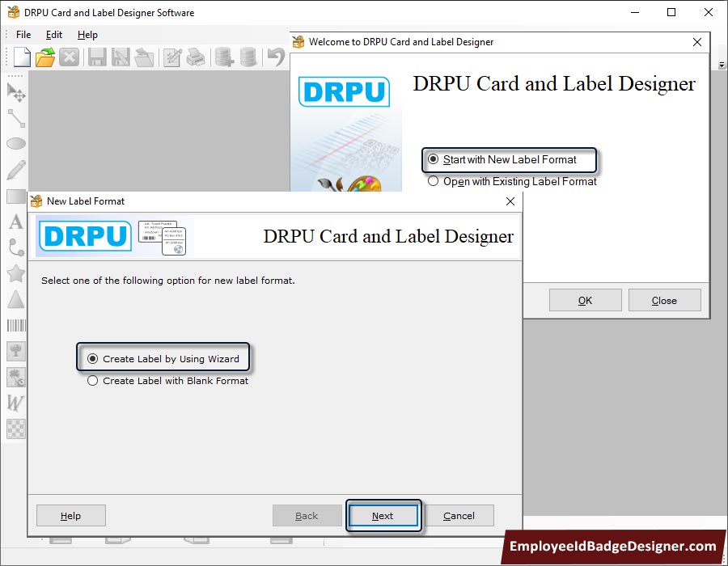Maximize the main application window
Viewport: 728px width, 566px height.
671,12
